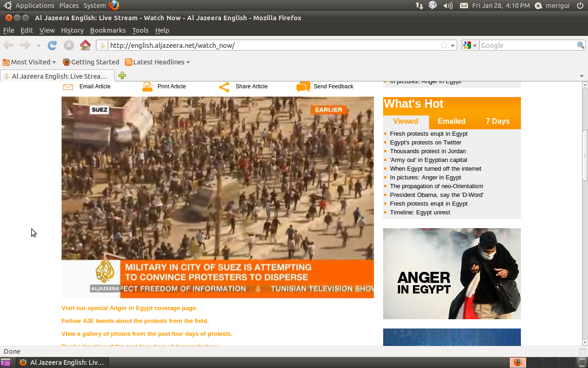Click the Send Feedback link text
Image resolution: width=588 pixels, height=368 pixels.
click(334, 86)
